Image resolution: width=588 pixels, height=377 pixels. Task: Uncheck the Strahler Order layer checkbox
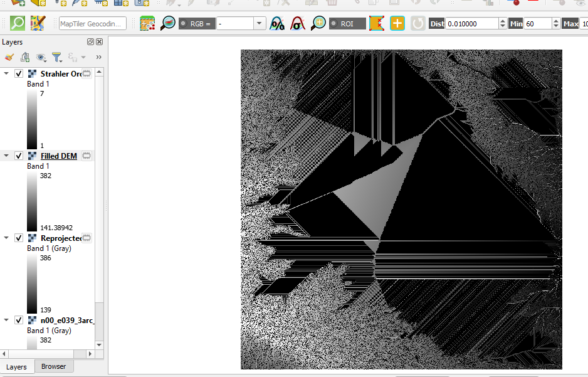point(19,73)
